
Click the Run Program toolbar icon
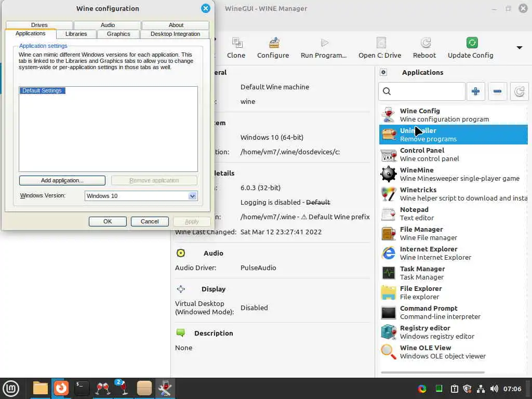point(324,43)
